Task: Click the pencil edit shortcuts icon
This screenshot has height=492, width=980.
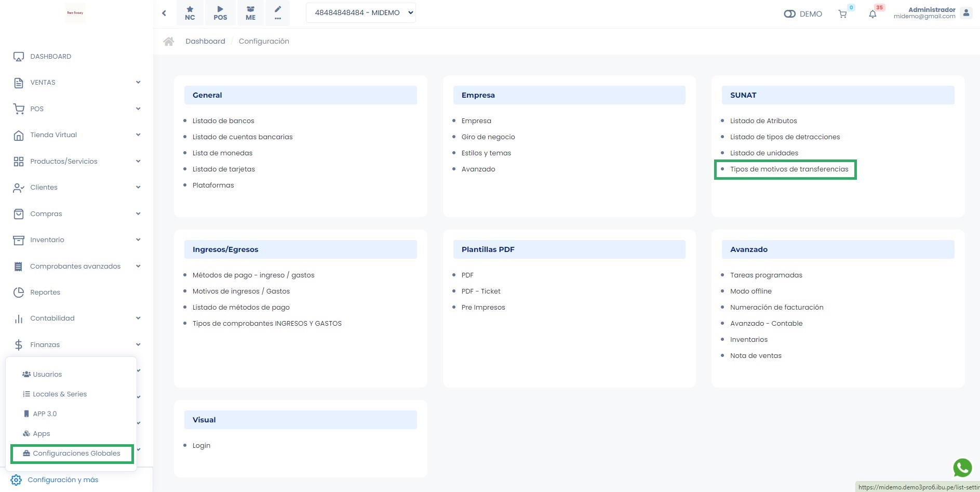Action: (x=278, y=13)
